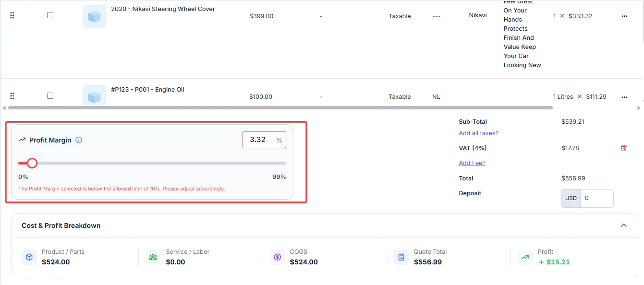The width and height of the screenshot is (644, 285).
Task: Grab the drag handle of Engine Oil row
Action: (x=12, y=96)
